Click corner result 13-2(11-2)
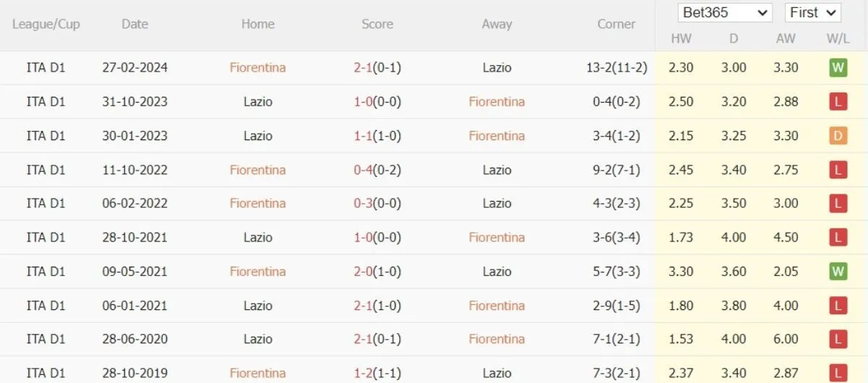The height and width of the screenshot is (383, 868). click(x=616, y=68)
